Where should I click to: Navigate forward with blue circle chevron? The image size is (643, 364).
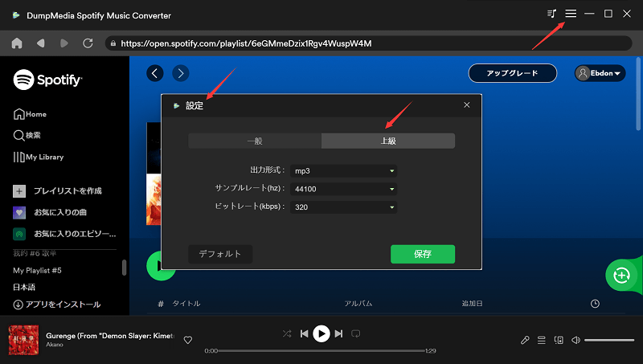pos(181,73)
